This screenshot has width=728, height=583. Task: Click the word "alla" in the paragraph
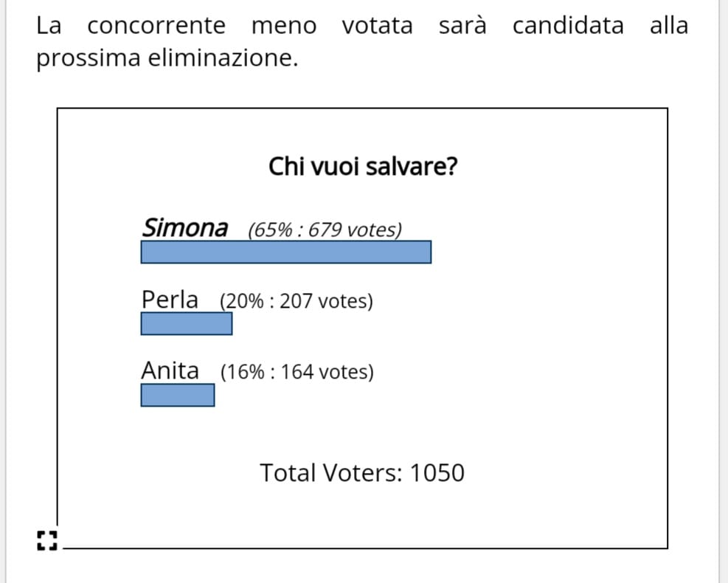[668, 26]
